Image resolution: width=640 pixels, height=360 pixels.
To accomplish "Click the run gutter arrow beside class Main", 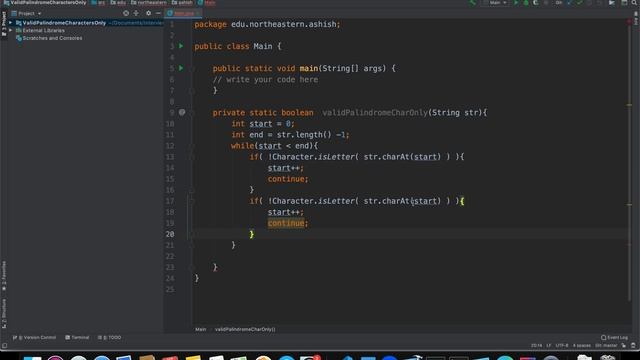I will point(181,46).
